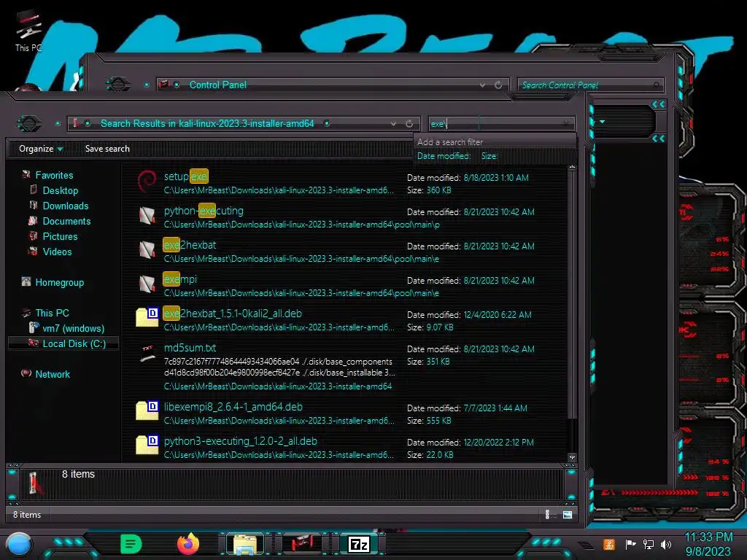Select libexempi8_2.6.4-1_amd64.deb file name
The image size is (747, 560).
233,407
